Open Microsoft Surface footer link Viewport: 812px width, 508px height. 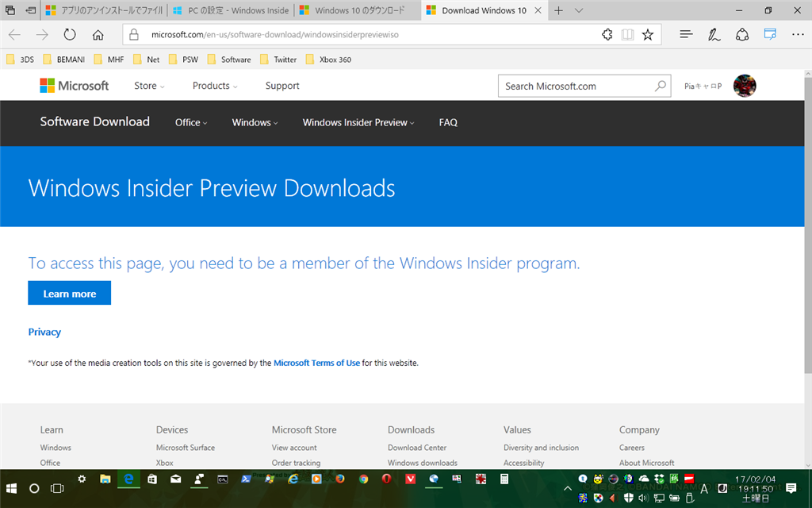point(186,448)
